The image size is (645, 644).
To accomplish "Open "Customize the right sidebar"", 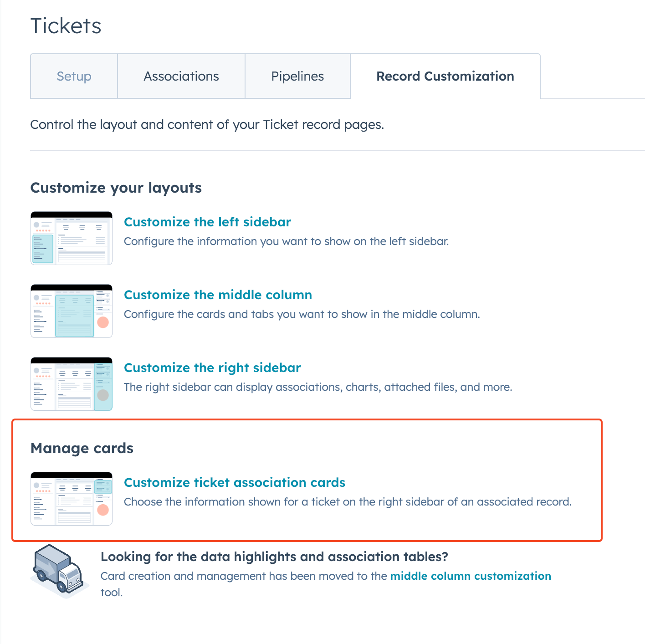I will [x=212, y=368].
